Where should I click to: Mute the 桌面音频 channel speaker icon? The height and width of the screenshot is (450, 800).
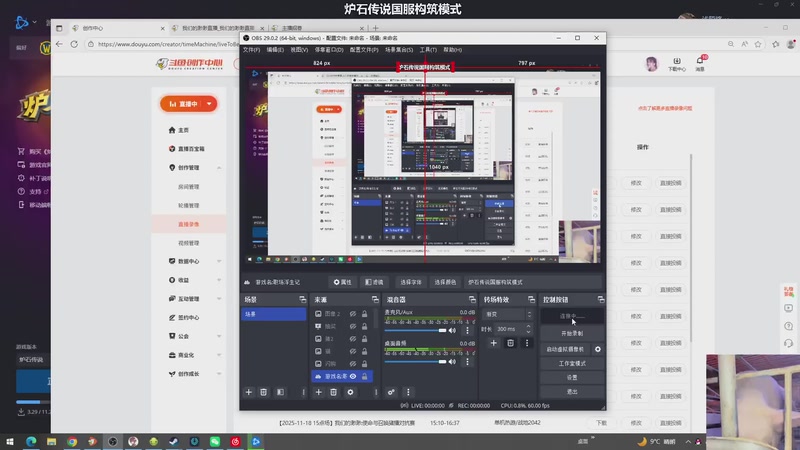(452, 361)
